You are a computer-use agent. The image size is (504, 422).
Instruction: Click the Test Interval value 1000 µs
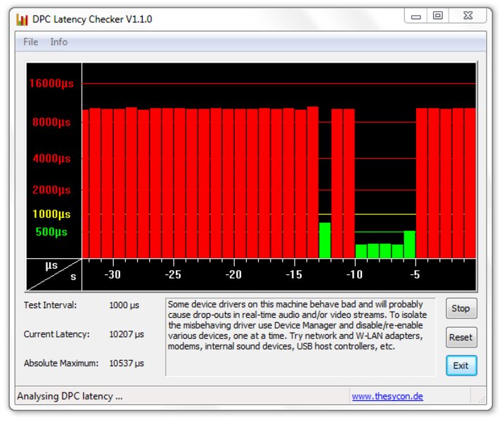124,305
